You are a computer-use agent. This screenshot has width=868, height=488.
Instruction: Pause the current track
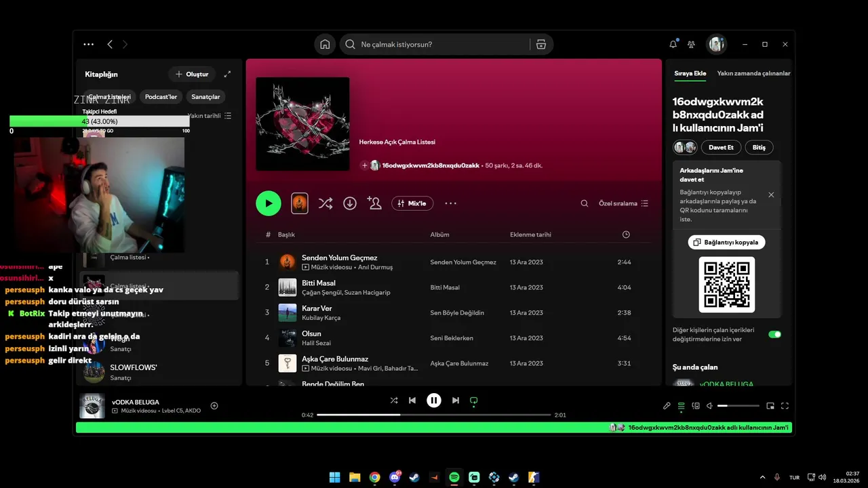(x=434, y=401)
